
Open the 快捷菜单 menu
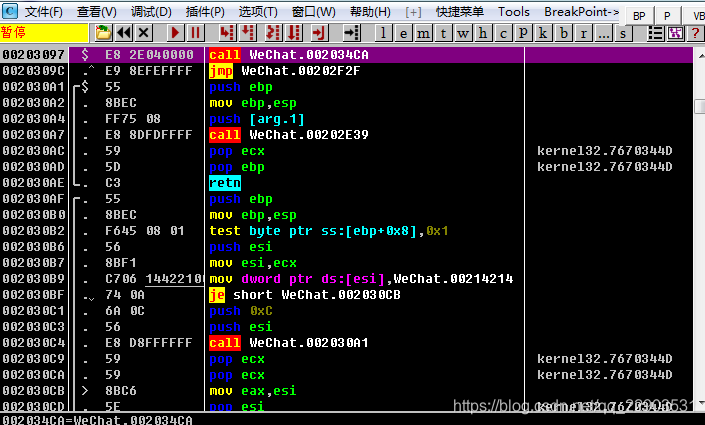(x=460, y=12)
